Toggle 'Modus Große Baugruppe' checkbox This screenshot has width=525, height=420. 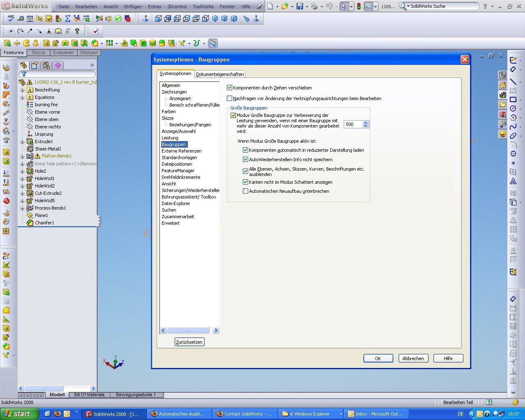pos(233,116)
